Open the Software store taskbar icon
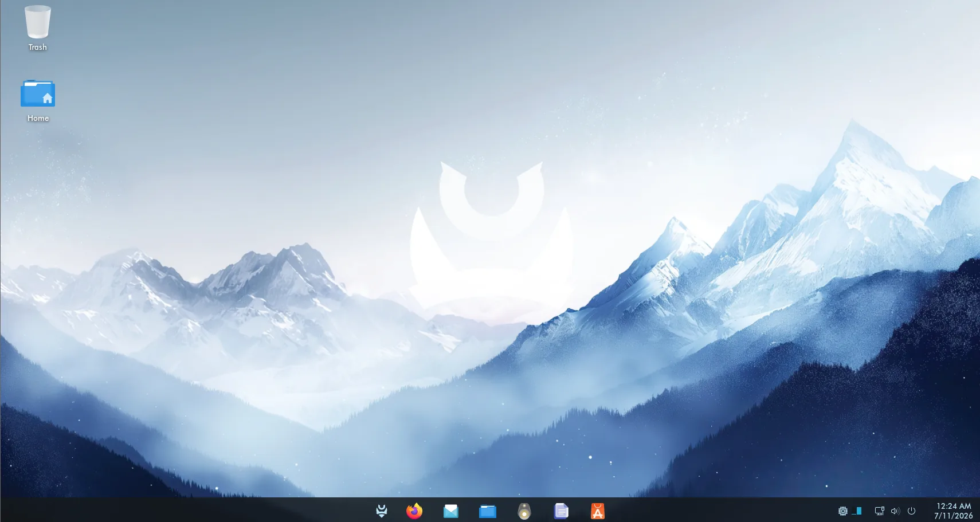 [598, 511]
